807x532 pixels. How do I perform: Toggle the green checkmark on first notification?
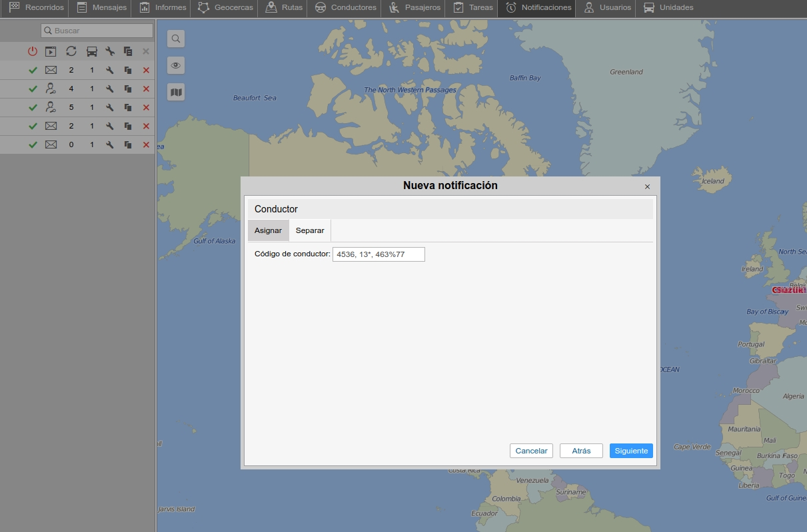33,70
